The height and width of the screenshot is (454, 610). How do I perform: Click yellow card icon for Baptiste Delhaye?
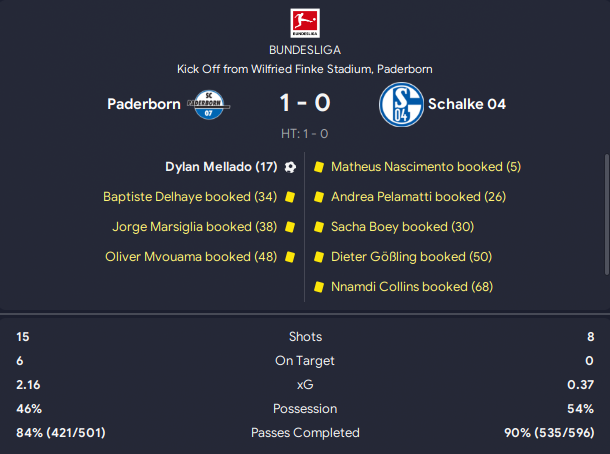point(289,197)
